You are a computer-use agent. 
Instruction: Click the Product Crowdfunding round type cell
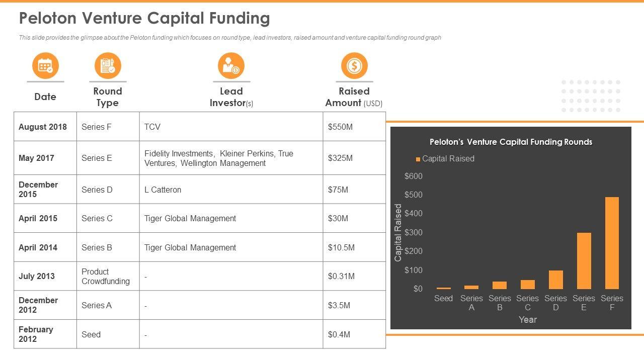(108, 276)
